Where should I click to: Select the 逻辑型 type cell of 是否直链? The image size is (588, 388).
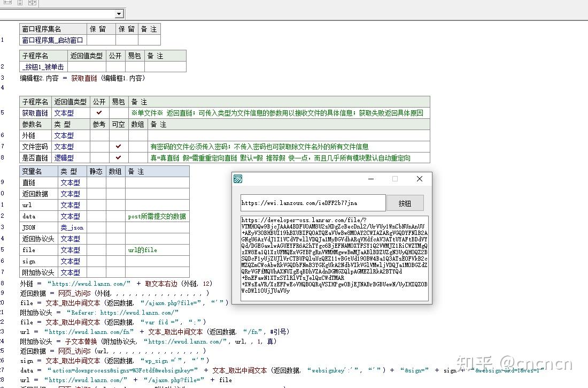click(64, 157)
